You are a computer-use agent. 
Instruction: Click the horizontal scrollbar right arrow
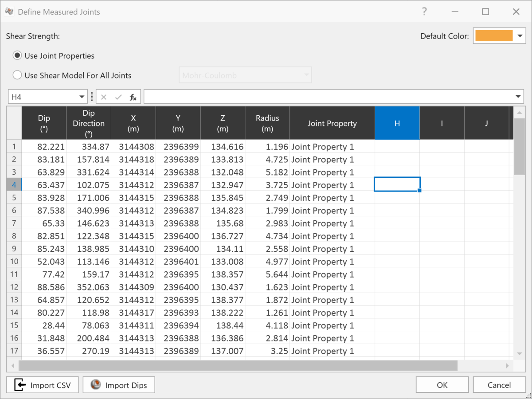coord(508,366)
